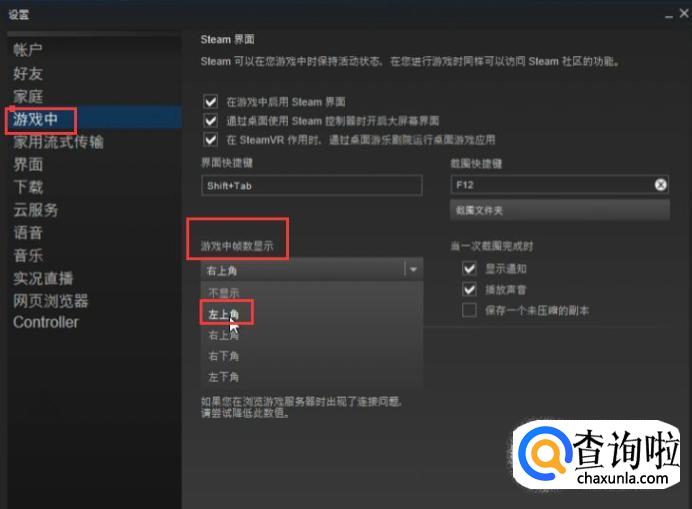Open the 网页浏览器 settings section
This screenshot has width=692, height=509.
coord(51,301)
